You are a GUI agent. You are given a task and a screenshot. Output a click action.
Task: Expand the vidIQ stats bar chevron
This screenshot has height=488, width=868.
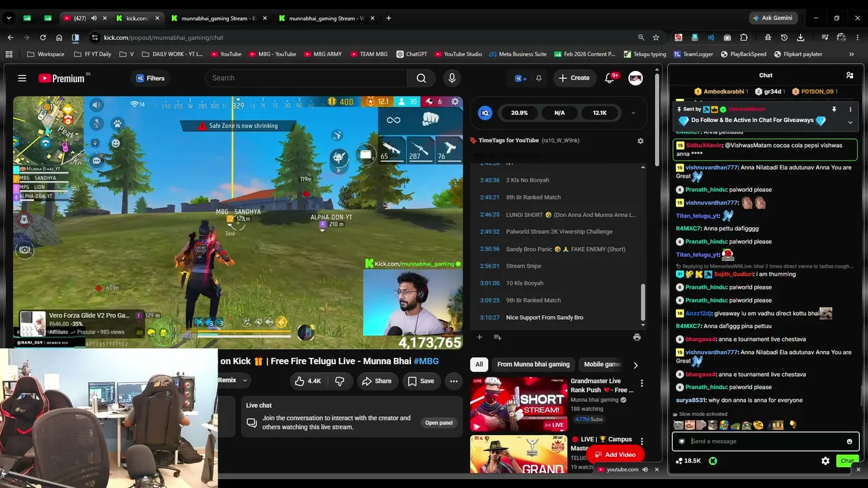click(x=633, y=113)
